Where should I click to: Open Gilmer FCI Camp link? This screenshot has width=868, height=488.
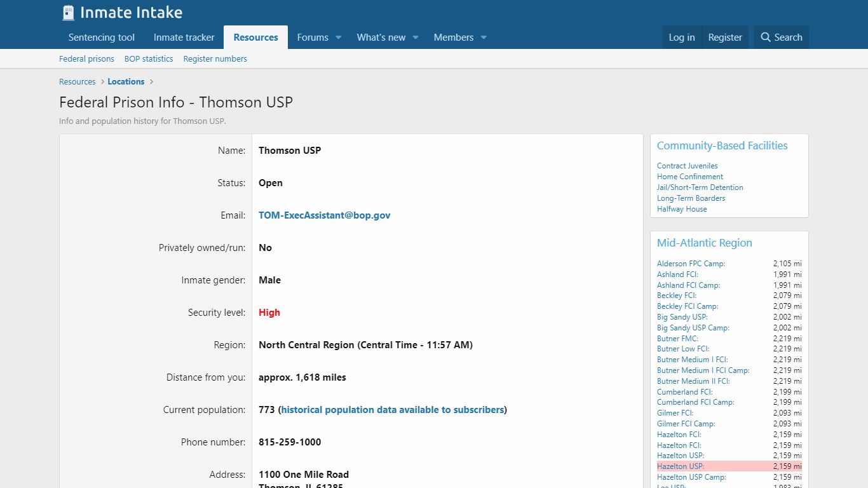point(686,424)
